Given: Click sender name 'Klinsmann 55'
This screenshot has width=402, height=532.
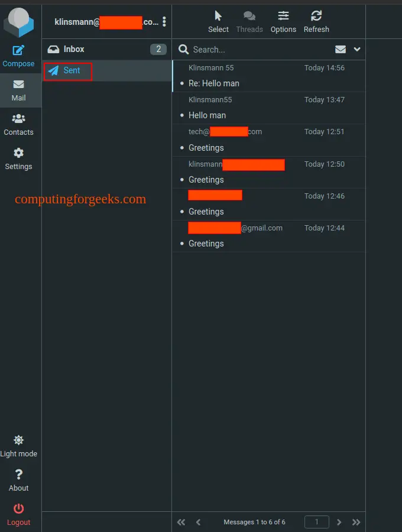Looking at the screenshot, I should [x=211, y=68].
